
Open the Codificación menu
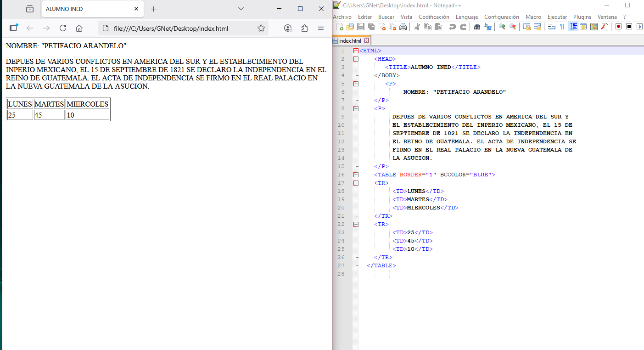coord(434,17)
